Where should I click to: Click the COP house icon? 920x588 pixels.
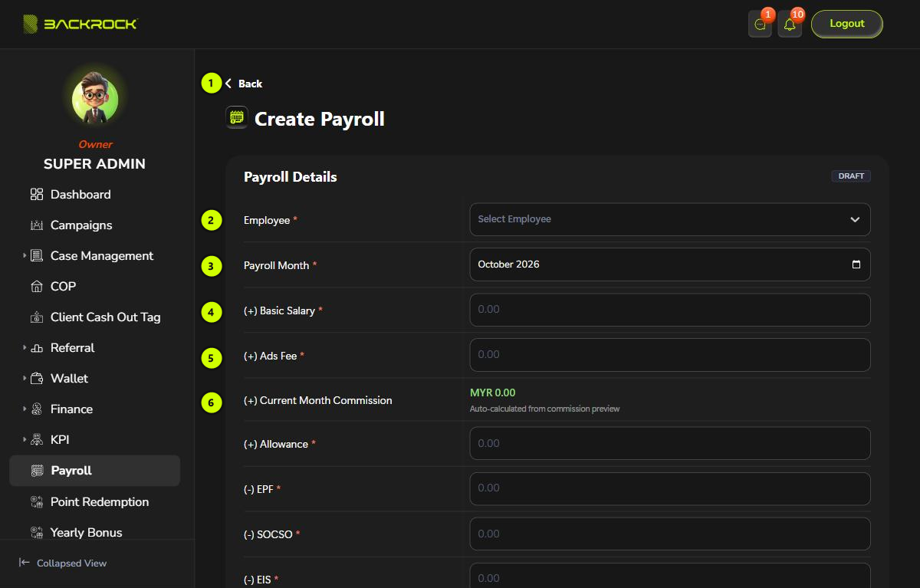tap(37, 287)
